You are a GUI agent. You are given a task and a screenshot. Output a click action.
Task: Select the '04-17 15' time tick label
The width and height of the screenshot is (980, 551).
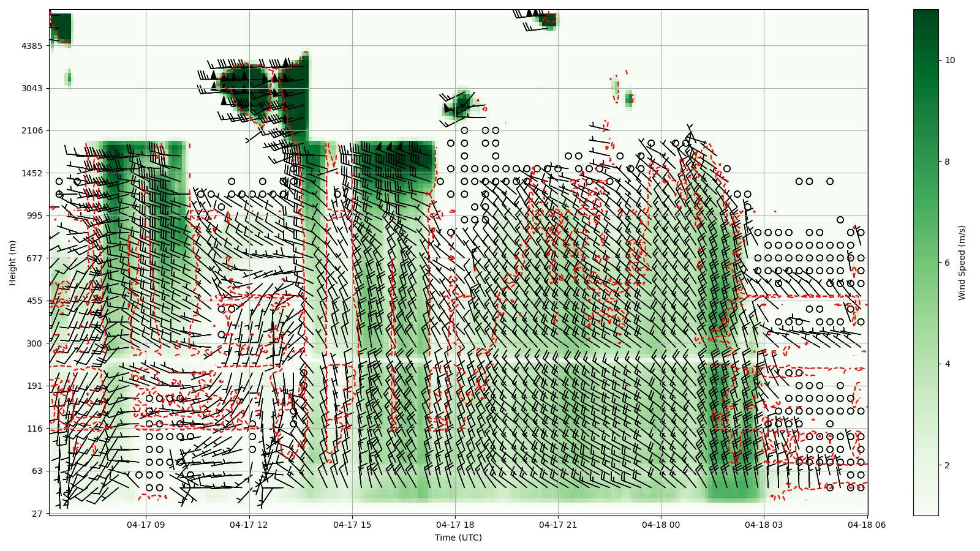pos(352,525)
